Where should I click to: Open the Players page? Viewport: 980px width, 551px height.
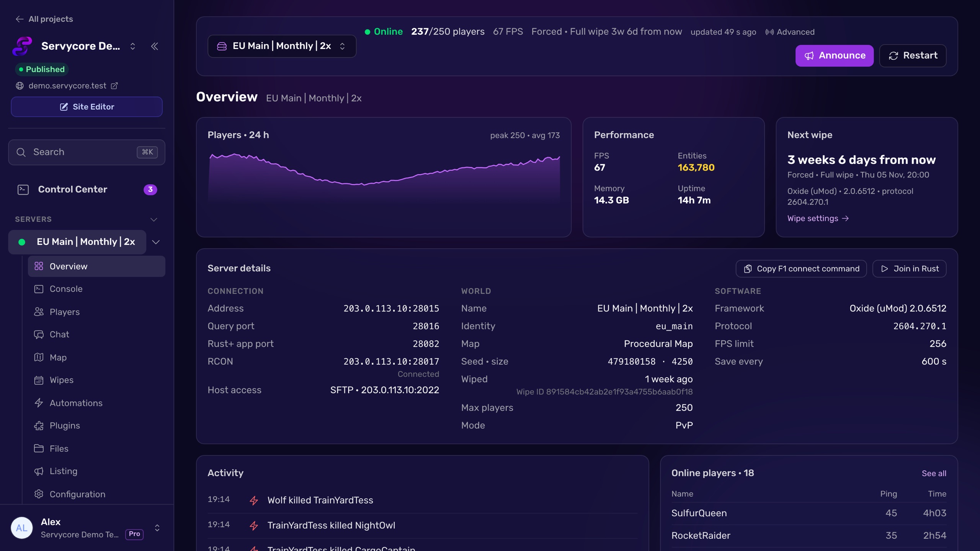[96, 312]
